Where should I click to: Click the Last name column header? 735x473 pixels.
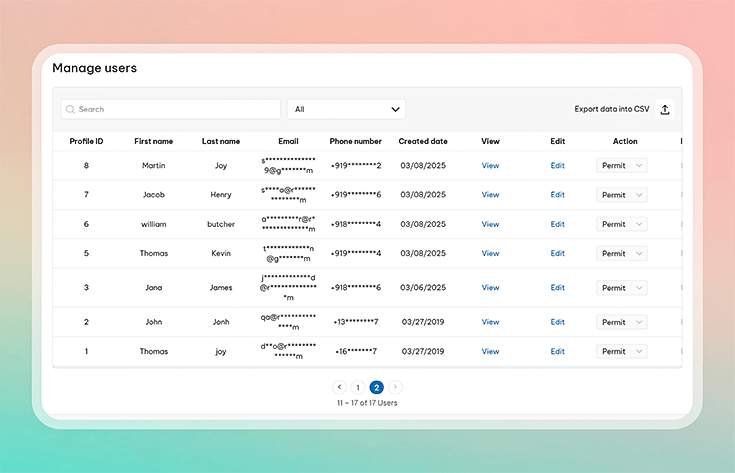pyautogui.click(x=221, y=141)
